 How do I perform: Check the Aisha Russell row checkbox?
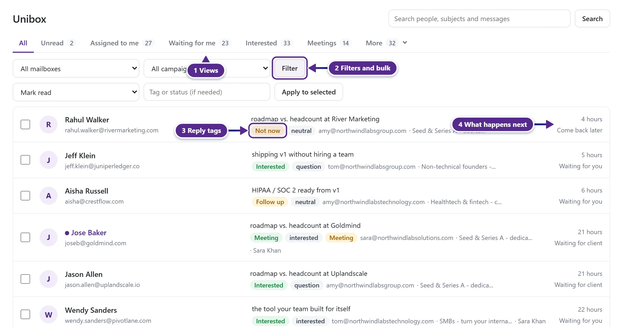[x=25, y=196]
